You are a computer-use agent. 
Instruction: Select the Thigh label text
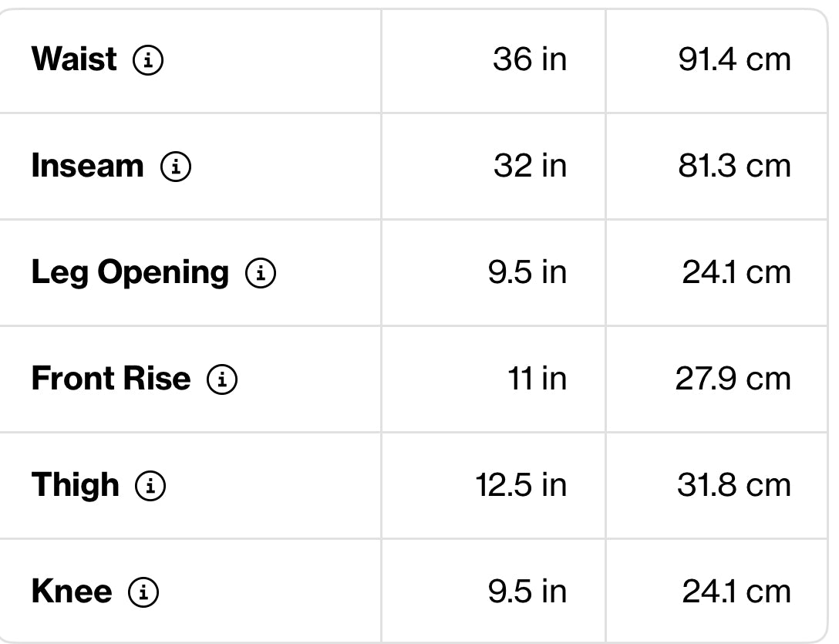76,486
